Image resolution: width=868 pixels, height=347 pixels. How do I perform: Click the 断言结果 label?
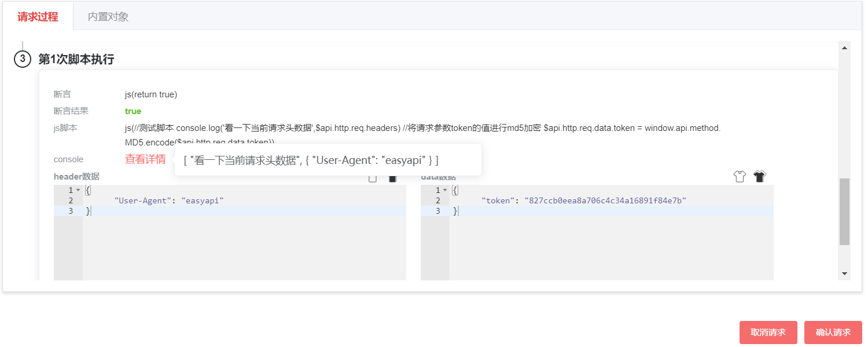(x=71, y=111)
